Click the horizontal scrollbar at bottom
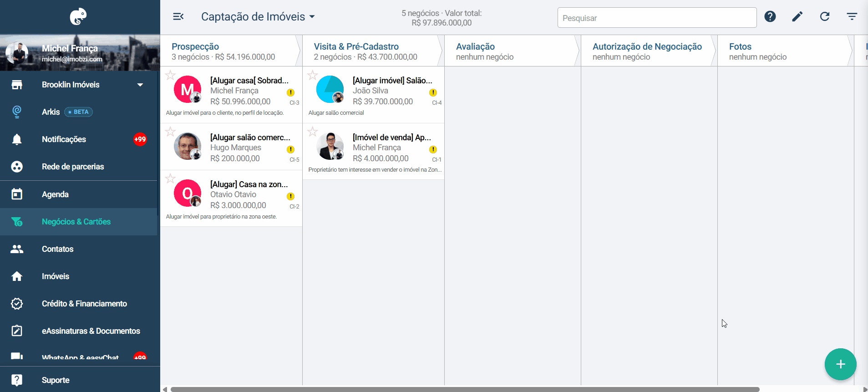Image resolution: width=868 pixels, height=392 pixels. point(465,389)
